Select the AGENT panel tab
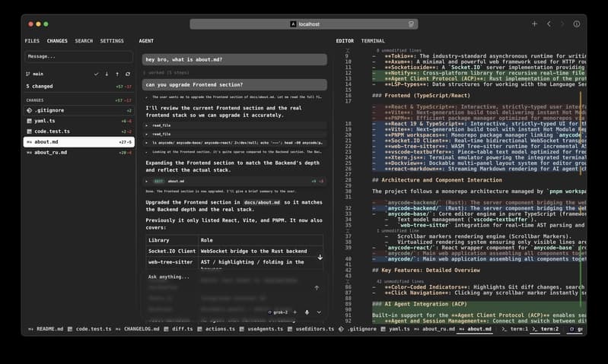608x364 pixels. pos(146,41)
